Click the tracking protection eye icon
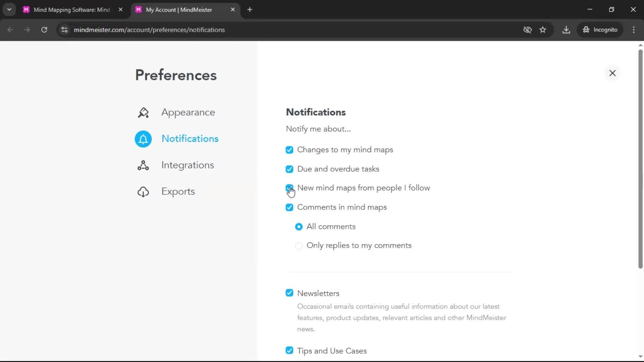This screenshot has width=644, height=362. [528, 30]
